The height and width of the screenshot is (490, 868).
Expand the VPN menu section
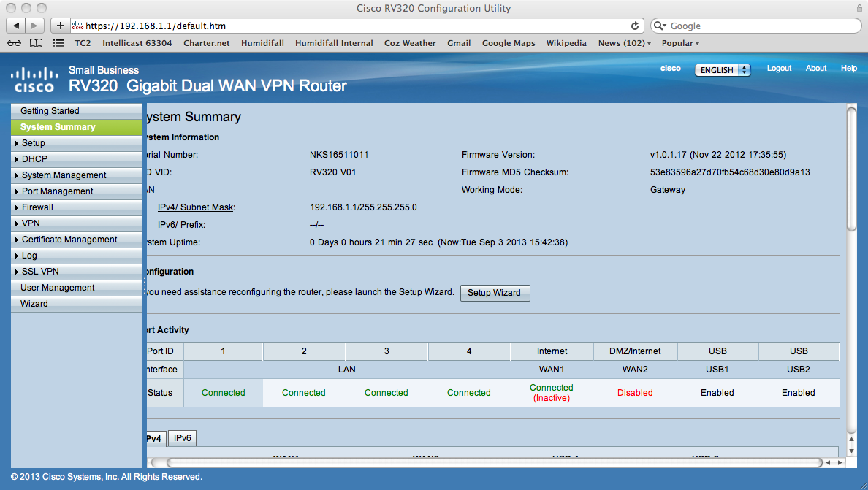(77, 223)
